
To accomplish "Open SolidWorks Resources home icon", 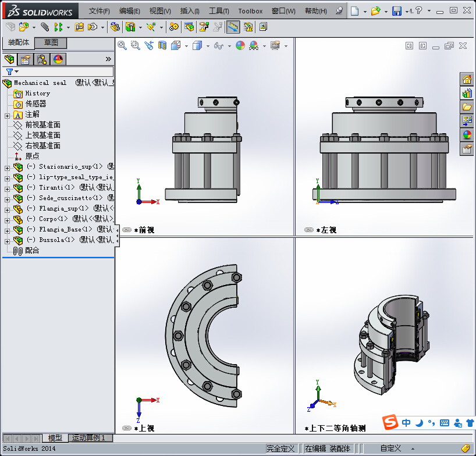I will pos(467,79).
